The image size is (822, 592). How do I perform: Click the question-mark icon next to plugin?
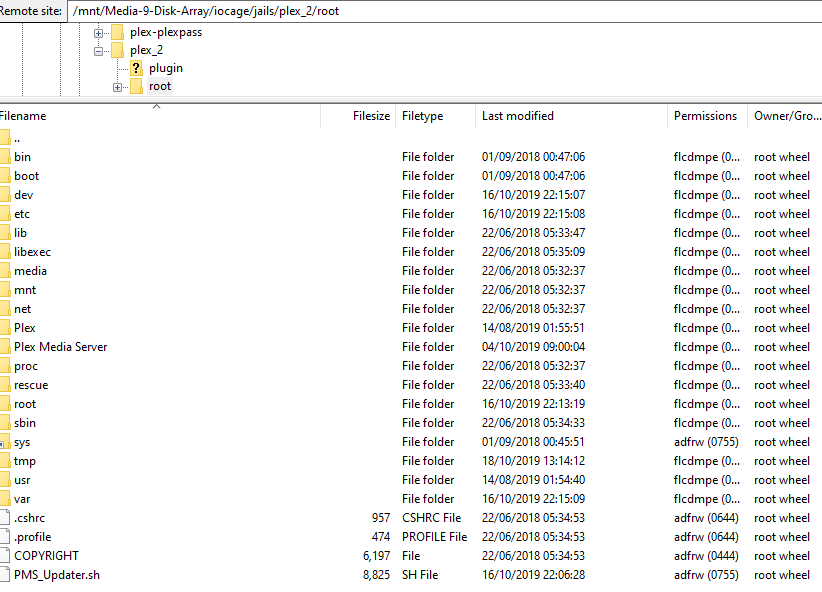(136, 68)
